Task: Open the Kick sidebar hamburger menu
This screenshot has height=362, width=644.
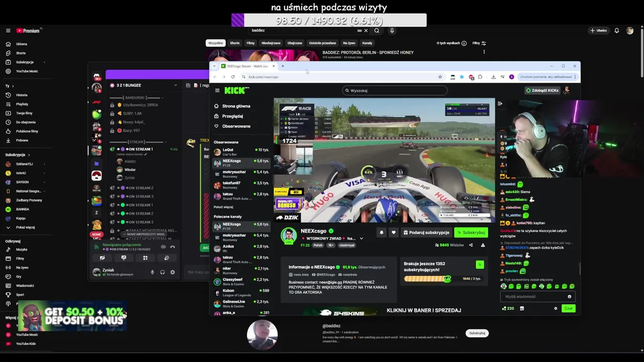Action: [217, 90]
